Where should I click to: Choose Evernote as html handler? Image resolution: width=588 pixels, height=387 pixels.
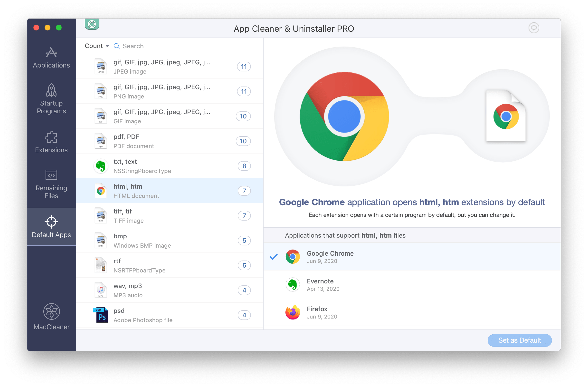(412, 284)
